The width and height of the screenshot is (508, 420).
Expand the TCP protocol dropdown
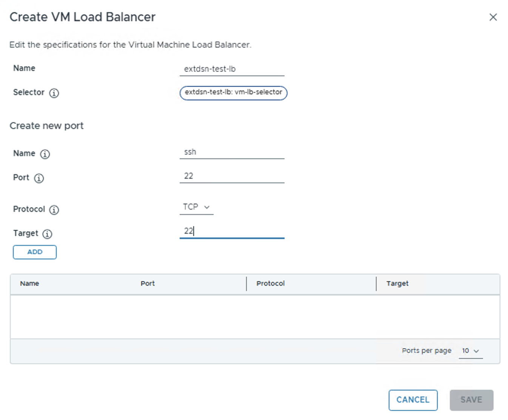click(x=196, y=207)
